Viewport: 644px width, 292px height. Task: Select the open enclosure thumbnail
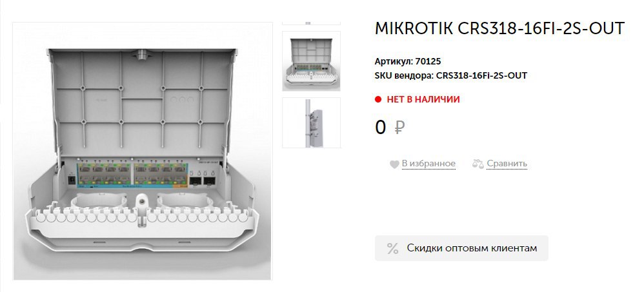[311, 61]
